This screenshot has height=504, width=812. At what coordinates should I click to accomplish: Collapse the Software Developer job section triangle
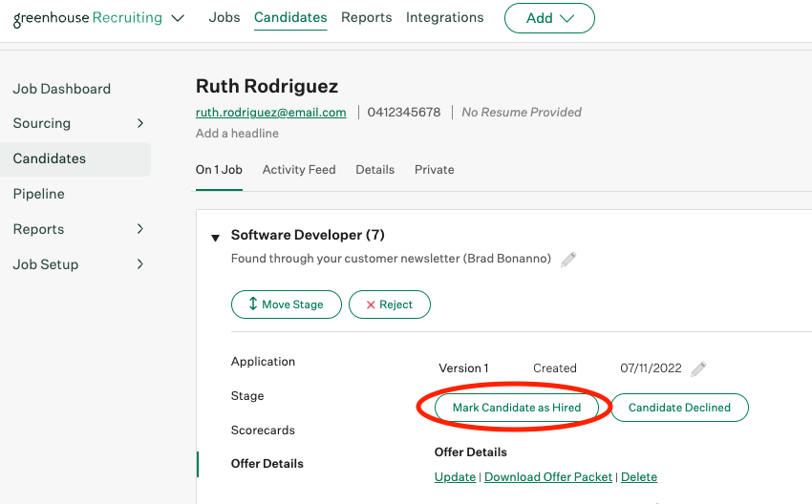(216, 237)
